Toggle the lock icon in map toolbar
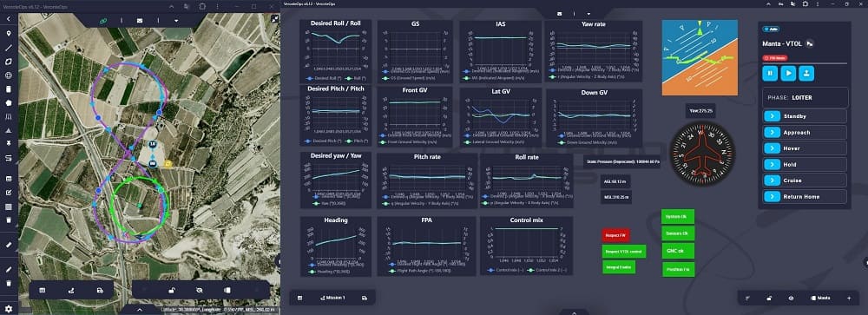This screenshot has width=868, height=315. coord(172,290)
